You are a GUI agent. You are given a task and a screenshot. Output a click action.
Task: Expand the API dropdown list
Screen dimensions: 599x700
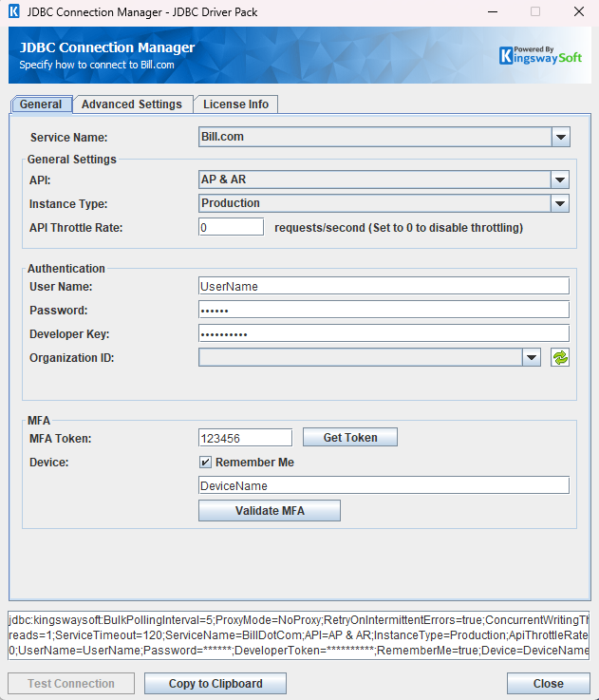coord(560,180)
